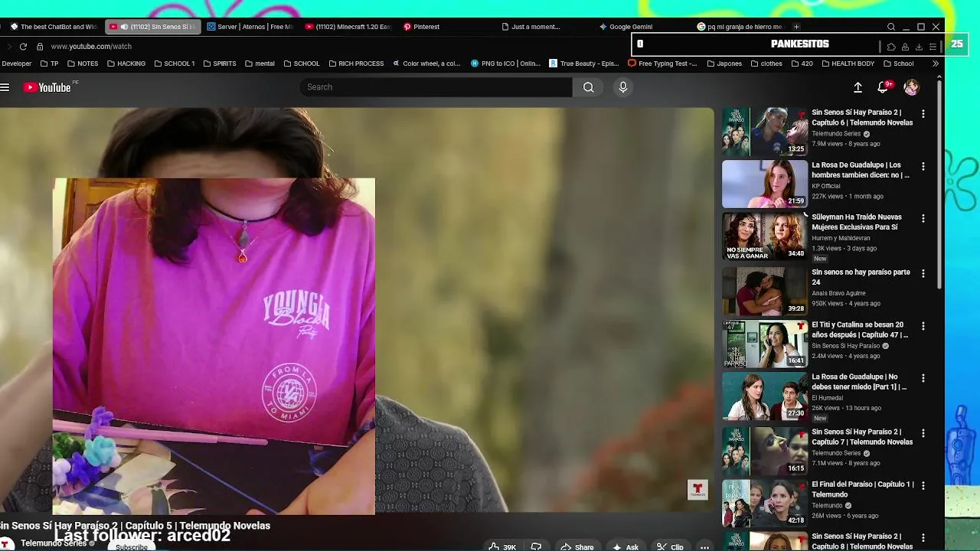Open the Create upload icon
This screenshot has height=551, width=980.
point(857,87)
